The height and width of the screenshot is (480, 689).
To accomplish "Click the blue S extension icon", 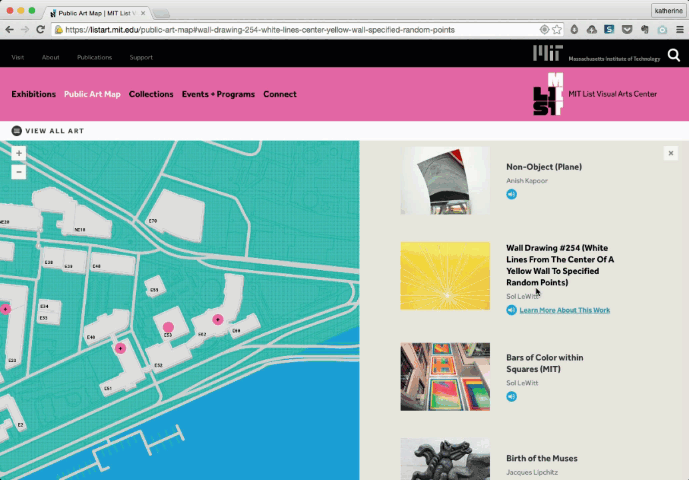I will point(609,29).
